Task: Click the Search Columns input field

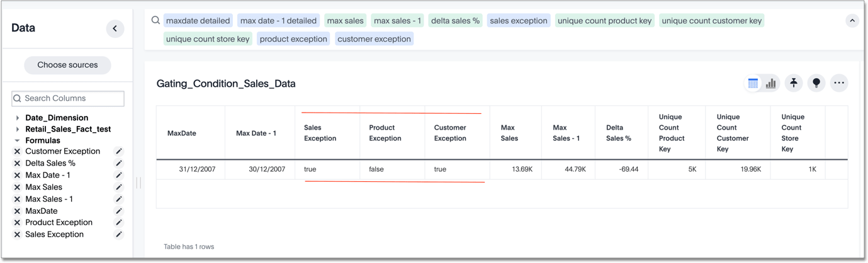Action: [68, 98]
